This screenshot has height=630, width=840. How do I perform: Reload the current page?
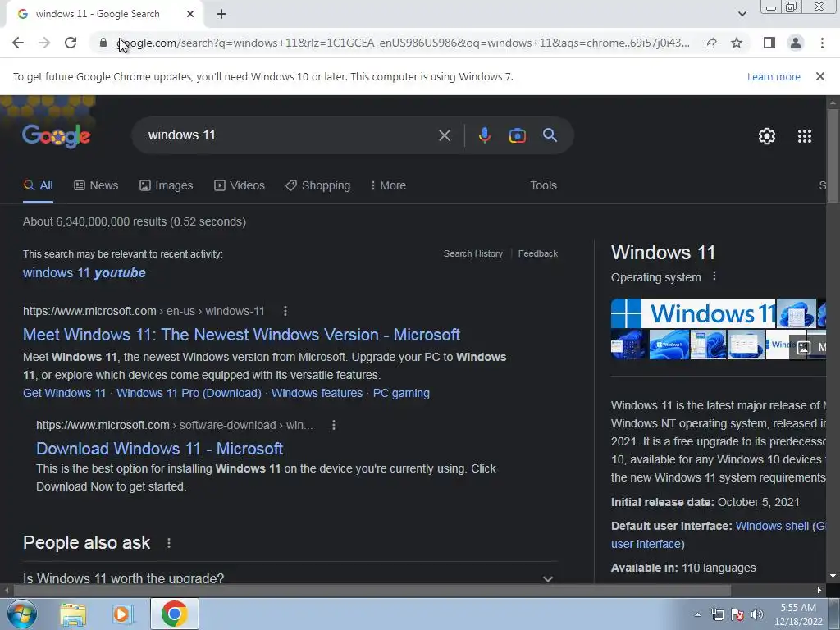pyautogui.click(x=71, y=43)
